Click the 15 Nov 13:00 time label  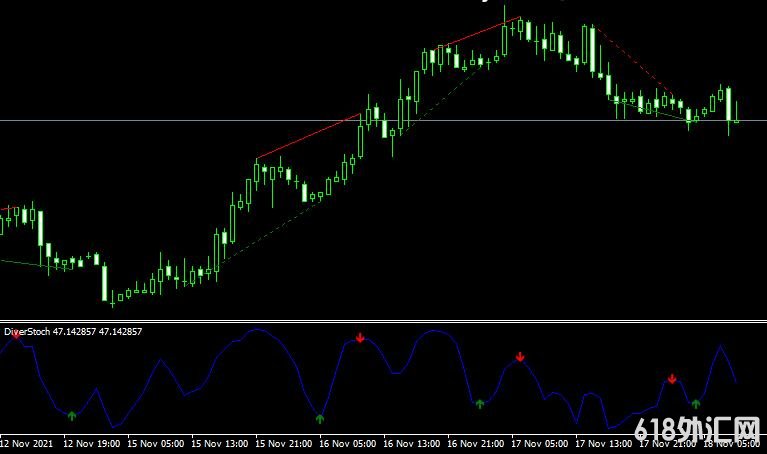pos(219,442)
